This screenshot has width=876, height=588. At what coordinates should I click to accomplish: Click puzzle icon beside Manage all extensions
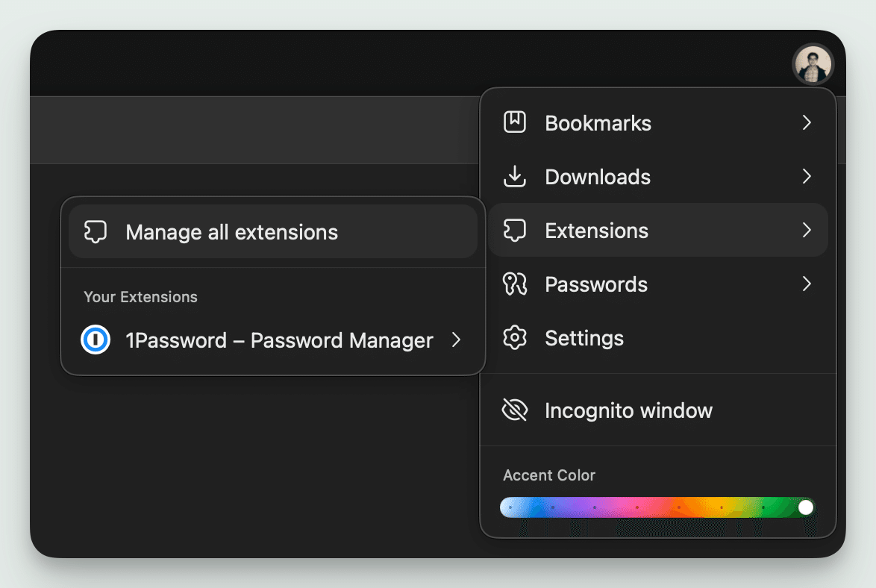tap(96, 232)
